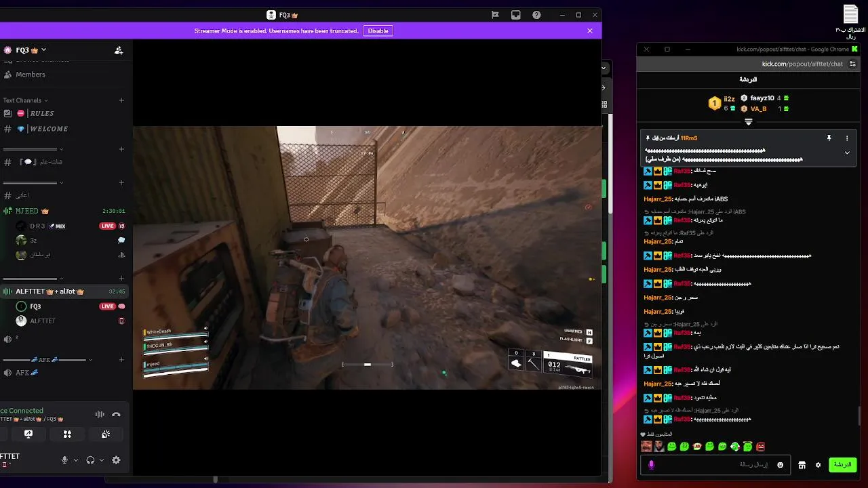The width and height of the screenshot is (868, 488).
Task: Click the game stream video area
Action: [367, 258]
